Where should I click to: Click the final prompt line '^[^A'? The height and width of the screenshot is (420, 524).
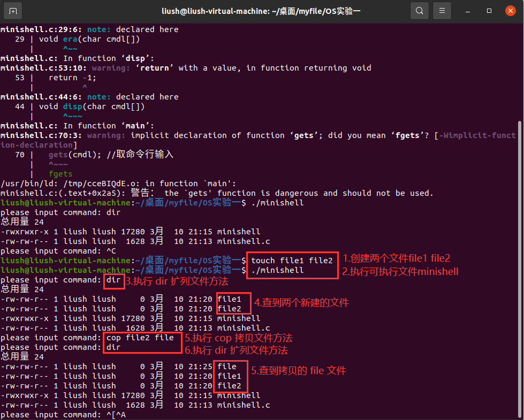pyautogui.click(x=63, y=415)
